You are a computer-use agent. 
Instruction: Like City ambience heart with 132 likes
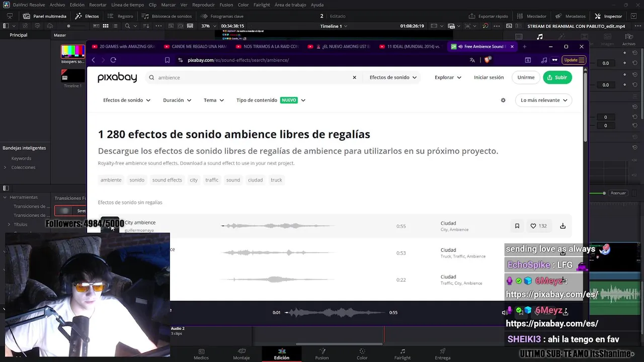(538, 226)
